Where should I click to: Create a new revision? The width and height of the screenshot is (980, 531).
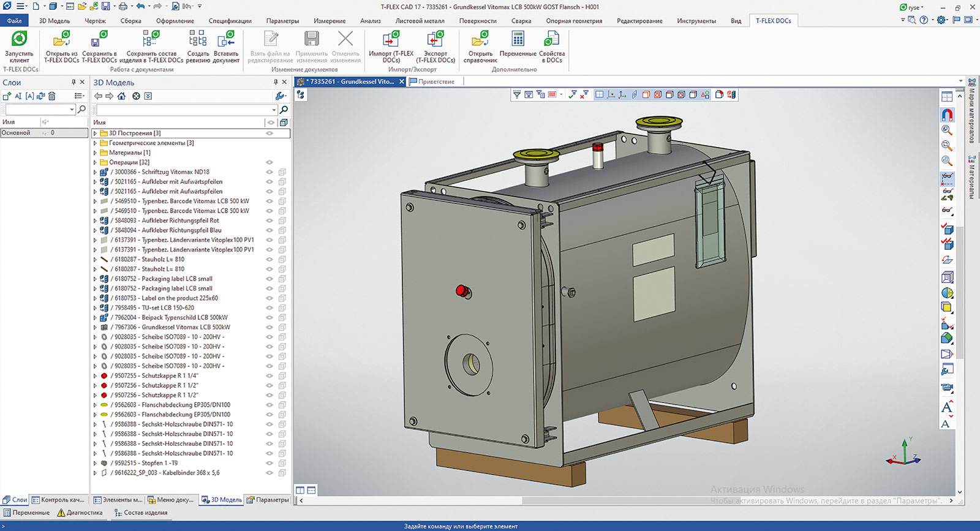(x=198, y=47)
